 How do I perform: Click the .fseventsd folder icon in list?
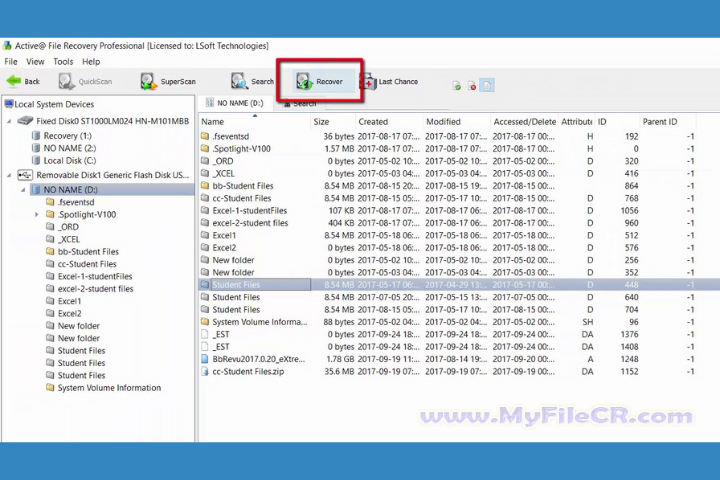pos(205,136)
